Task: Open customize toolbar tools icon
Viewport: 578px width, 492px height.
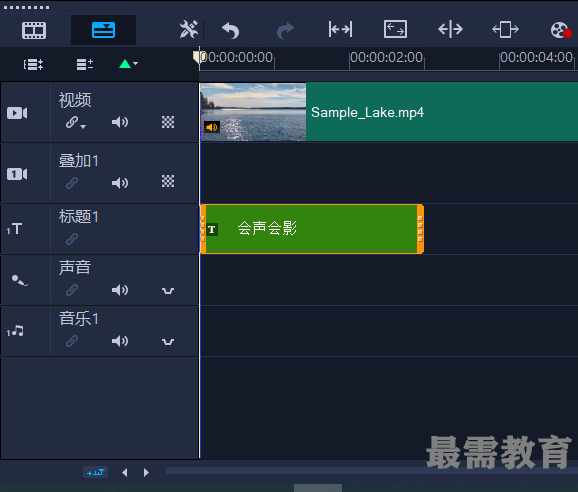Action: 189,29
